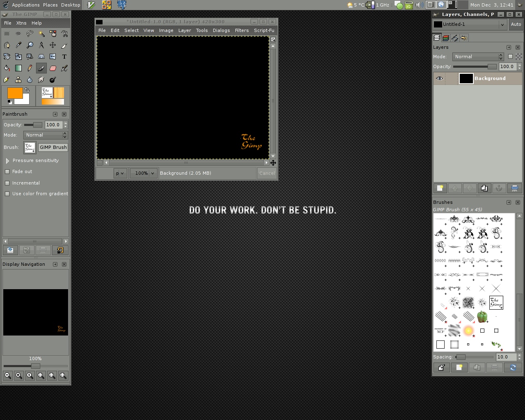
Task: Select the Crop knife tool
Action: (64, 45)
